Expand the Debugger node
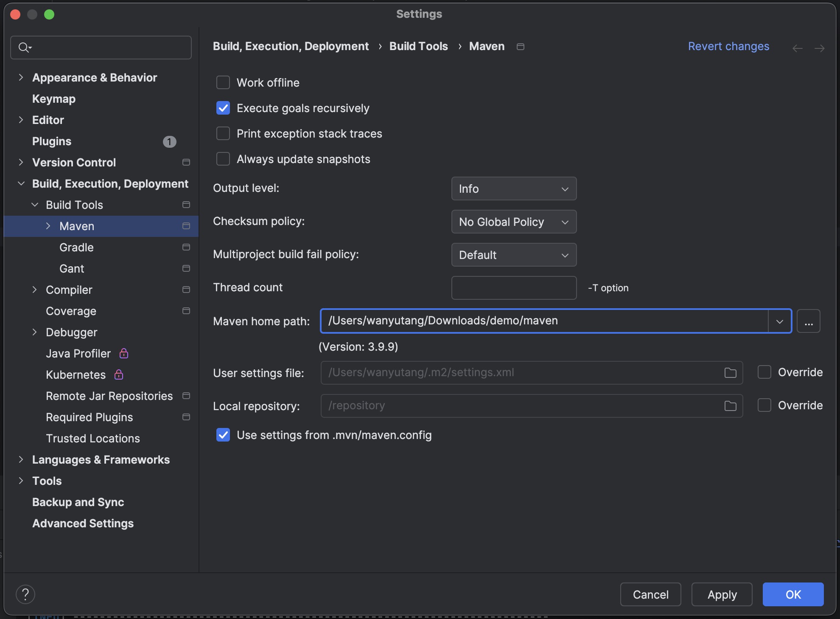The height and width of the screenshot is (619, 840). [x=35, y=332]
